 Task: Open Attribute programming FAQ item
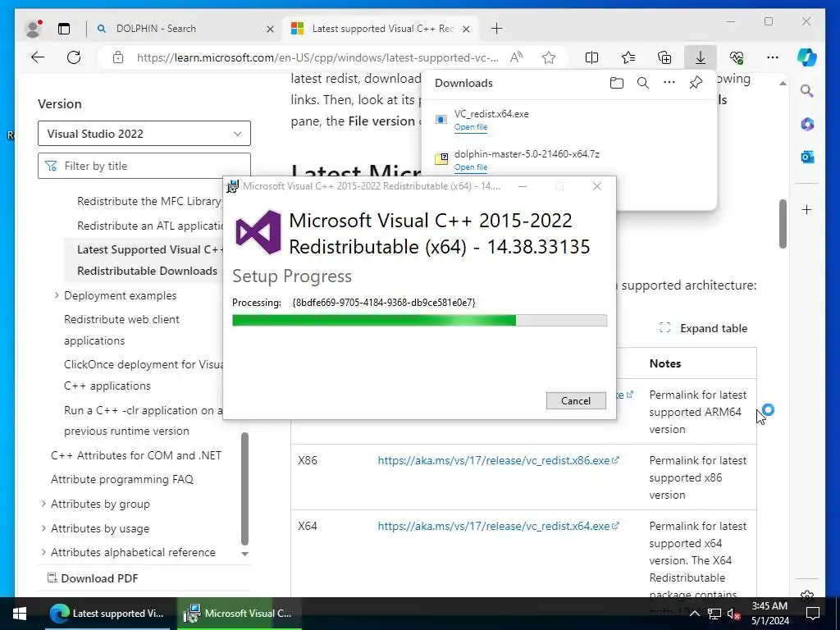[x=122, y=479]
